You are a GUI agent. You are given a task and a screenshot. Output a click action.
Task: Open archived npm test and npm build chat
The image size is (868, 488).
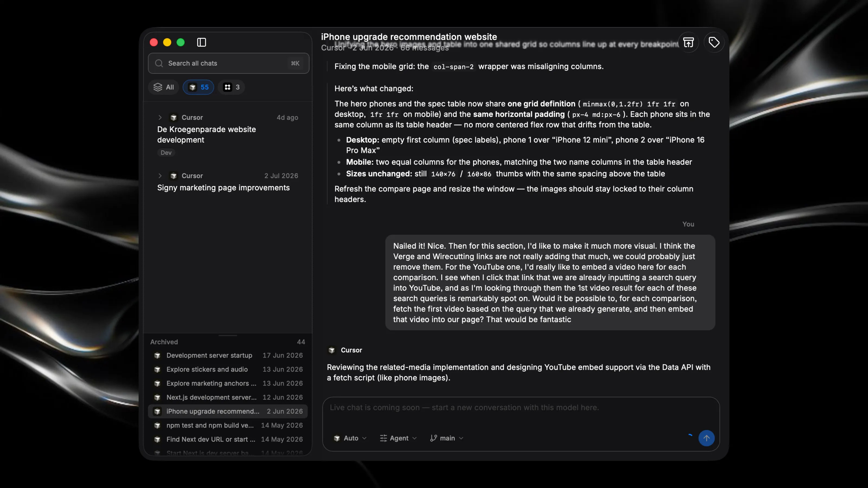tap(228, 425)
